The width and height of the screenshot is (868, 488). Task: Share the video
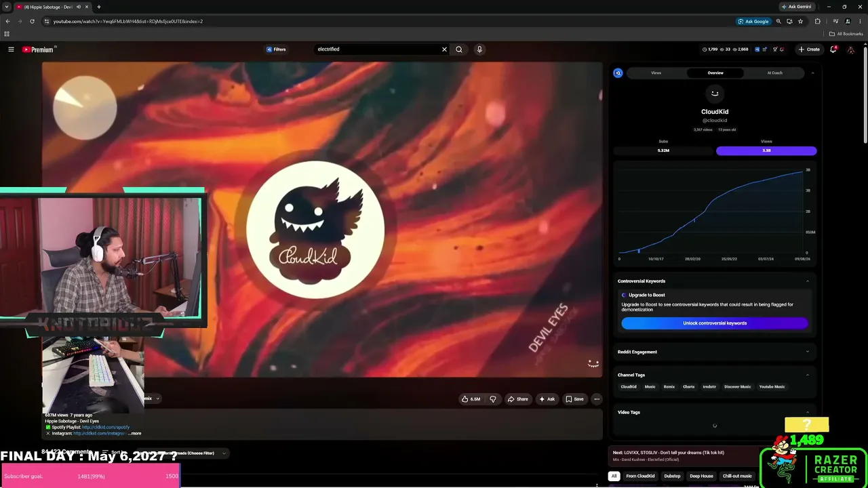(x=518, y=399)
